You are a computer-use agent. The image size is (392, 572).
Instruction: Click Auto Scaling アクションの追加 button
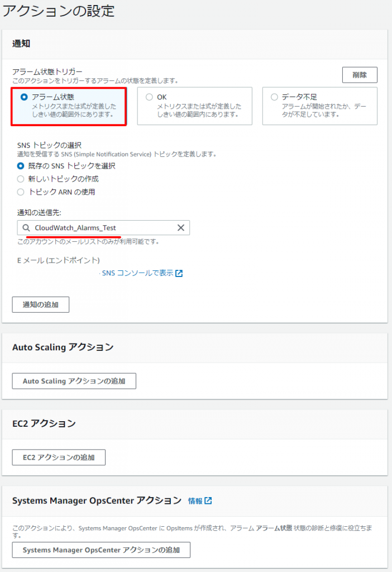click(x=74, y=381)
